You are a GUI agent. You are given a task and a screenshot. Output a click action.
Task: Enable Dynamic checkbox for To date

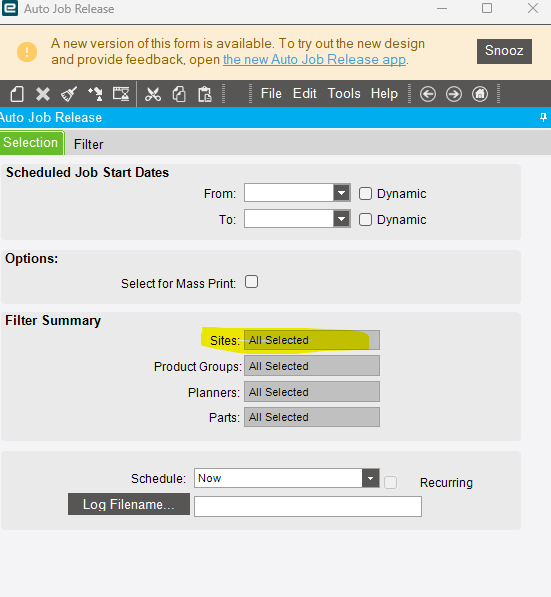365,219
